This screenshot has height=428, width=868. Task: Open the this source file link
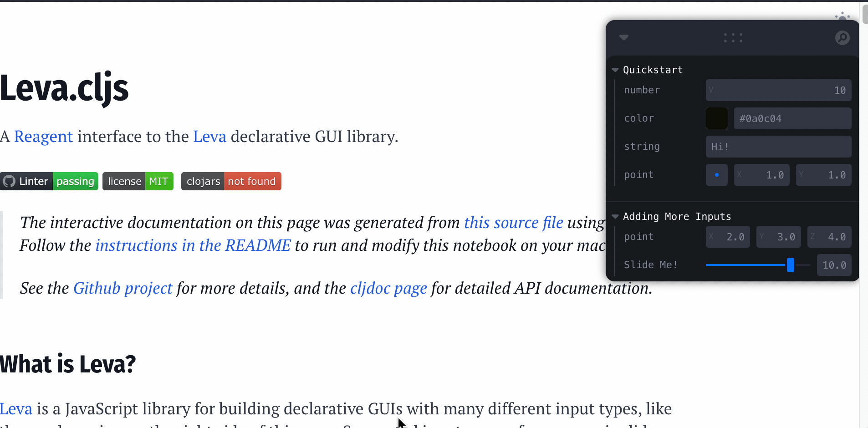tap(514, 223)
